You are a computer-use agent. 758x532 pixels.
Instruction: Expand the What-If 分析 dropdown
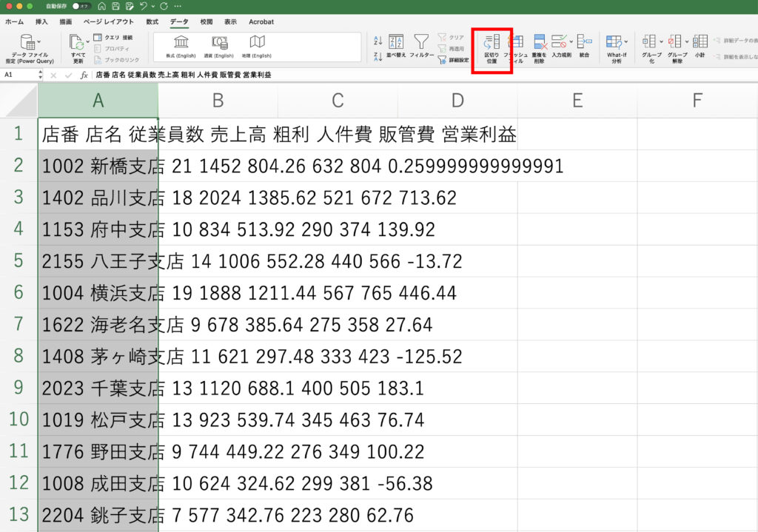coord(626,41)
